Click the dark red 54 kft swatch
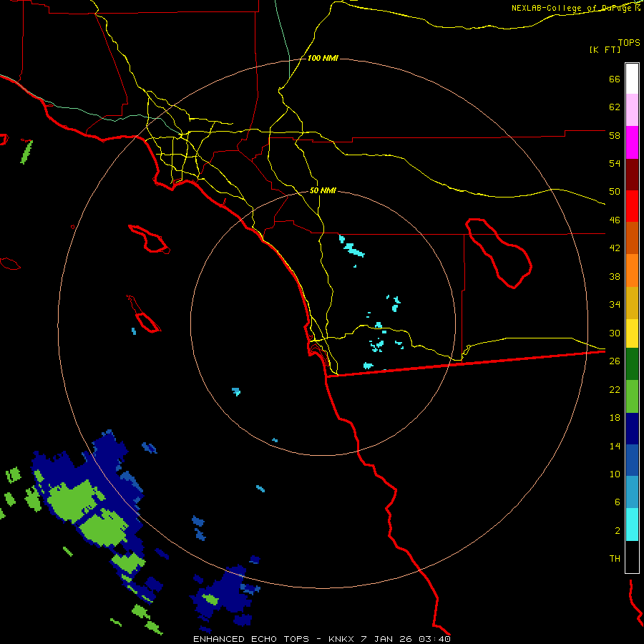Viewport: 644px width, 644px height. coord(632,175)
